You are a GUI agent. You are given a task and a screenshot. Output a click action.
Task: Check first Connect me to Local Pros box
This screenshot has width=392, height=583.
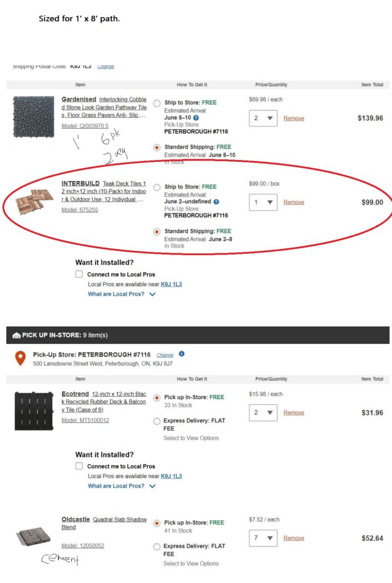[79, 274]
